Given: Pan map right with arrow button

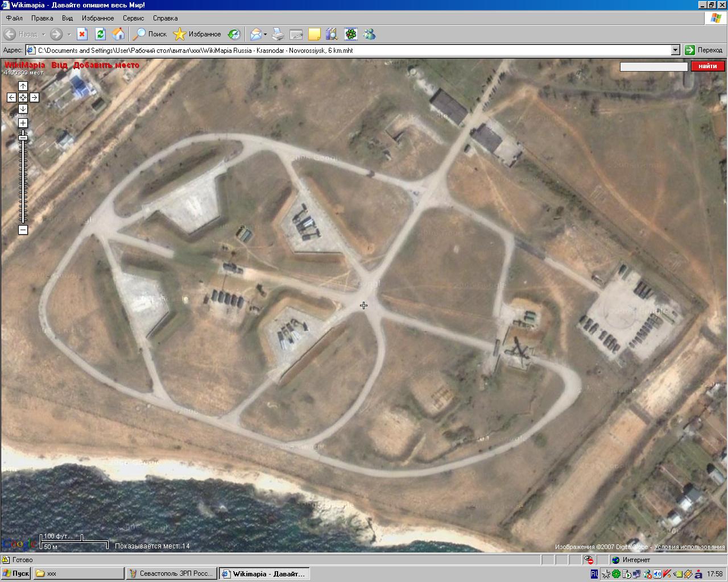Looking at the screenshot, I should 34,97.
